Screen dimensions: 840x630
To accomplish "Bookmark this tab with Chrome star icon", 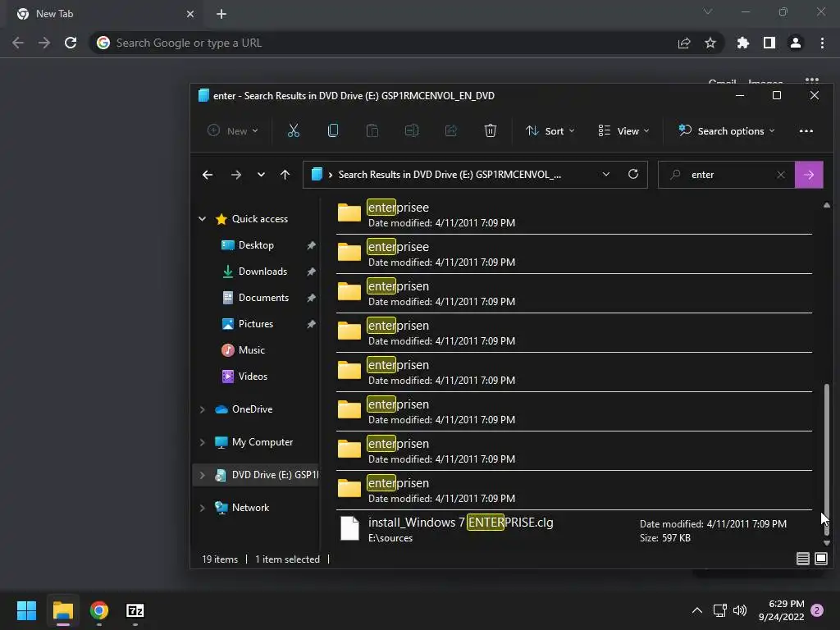I will 710,43.
